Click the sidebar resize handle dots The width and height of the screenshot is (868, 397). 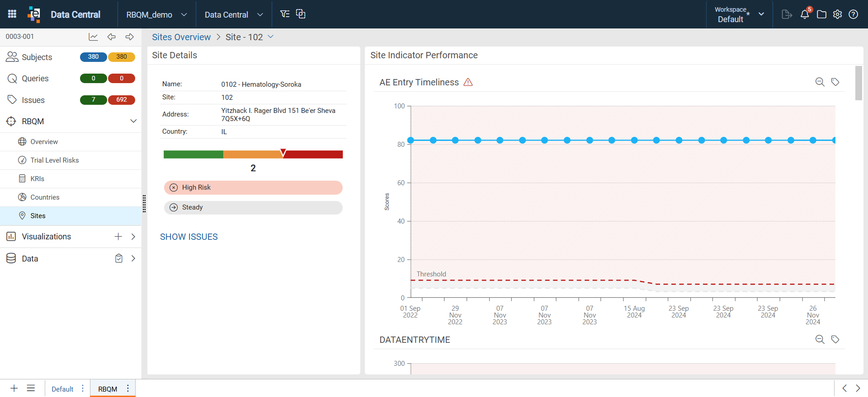[x=144, y=204]
